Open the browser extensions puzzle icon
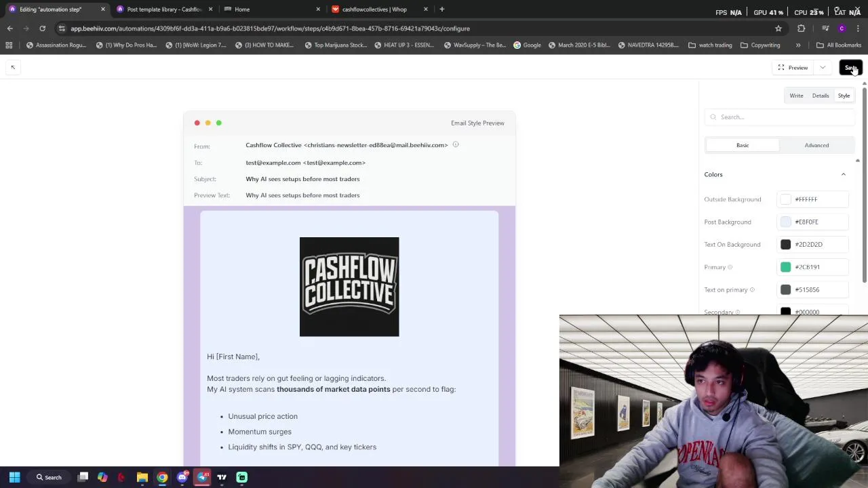The height and width of the screenshot is (488, 868). (802, 28)
